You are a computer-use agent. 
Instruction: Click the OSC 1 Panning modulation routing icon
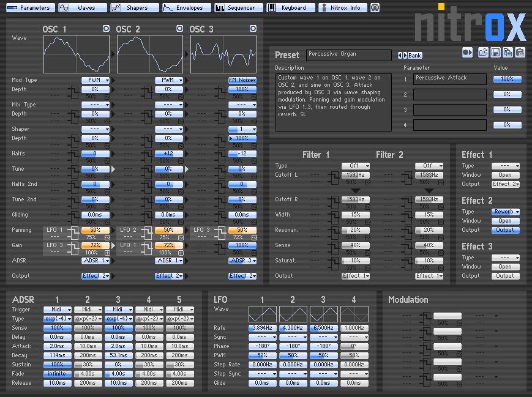tap(73, 233)
